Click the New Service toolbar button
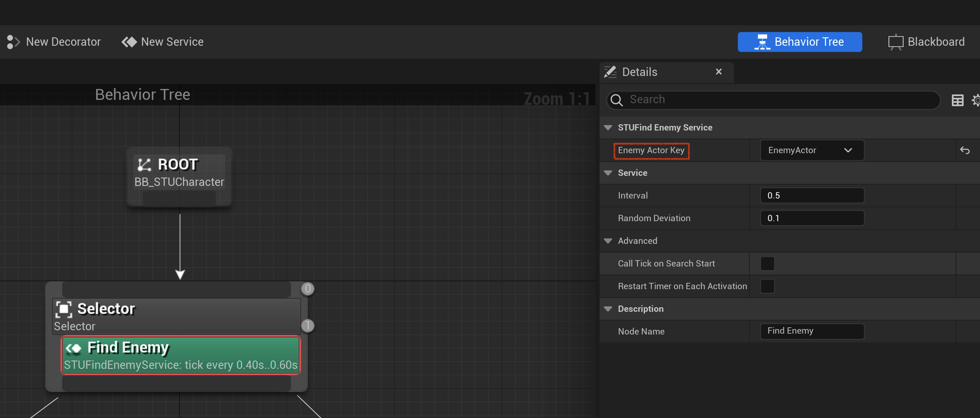Viewport: 980px width, 418px height. tap(162, 42)
